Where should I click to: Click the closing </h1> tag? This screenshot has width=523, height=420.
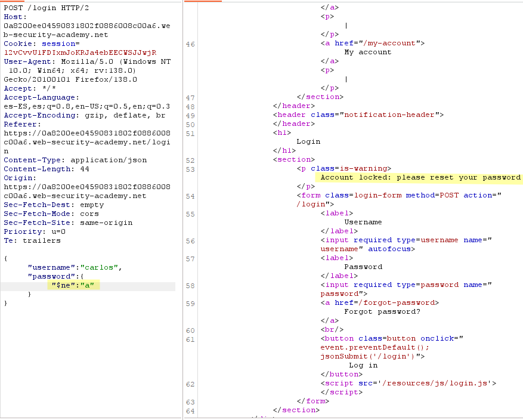pos(284,150)
